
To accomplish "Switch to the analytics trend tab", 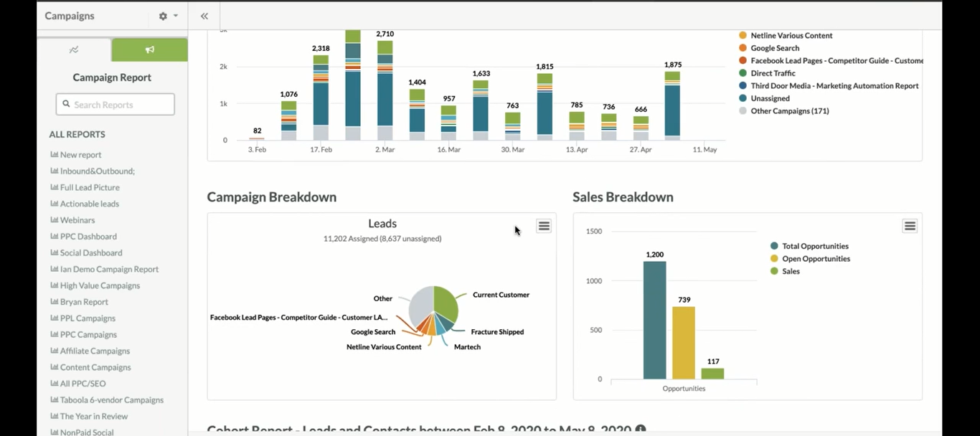I will pyautogui.click(x=74, y=49).
